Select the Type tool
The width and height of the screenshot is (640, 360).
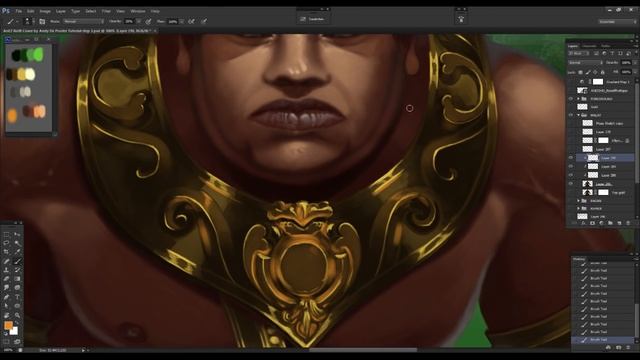[x=17, y=297]
